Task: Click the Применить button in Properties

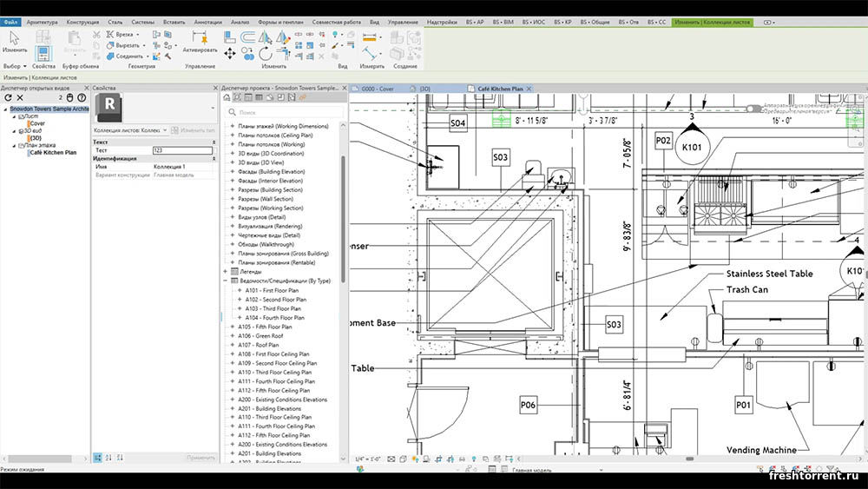Action: pyautogui.click(x=200, y=457)
